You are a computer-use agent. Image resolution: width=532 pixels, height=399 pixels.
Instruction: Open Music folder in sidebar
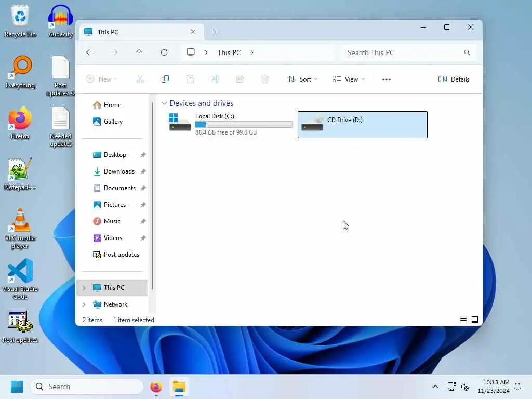112,221
